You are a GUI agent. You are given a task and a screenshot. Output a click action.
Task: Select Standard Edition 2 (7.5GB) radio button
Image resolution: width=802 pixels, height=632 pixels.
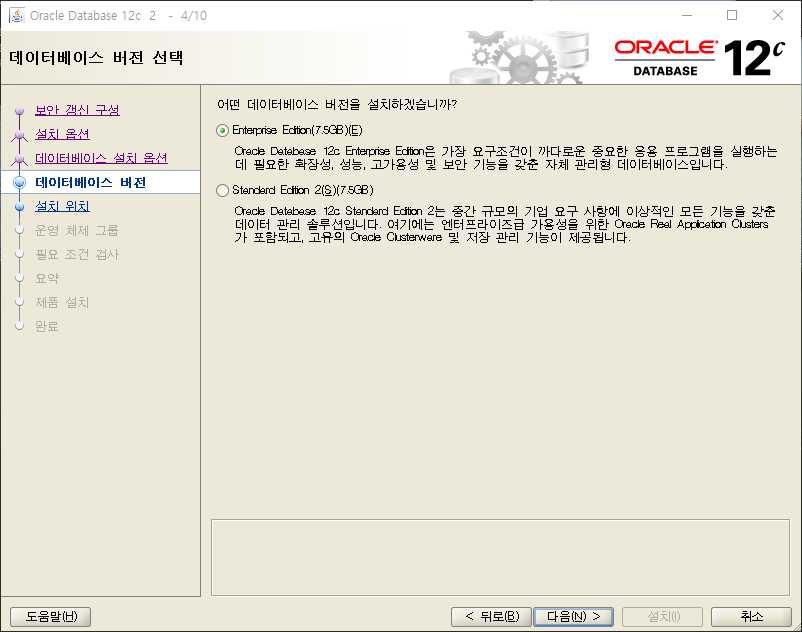pos(222,191)
